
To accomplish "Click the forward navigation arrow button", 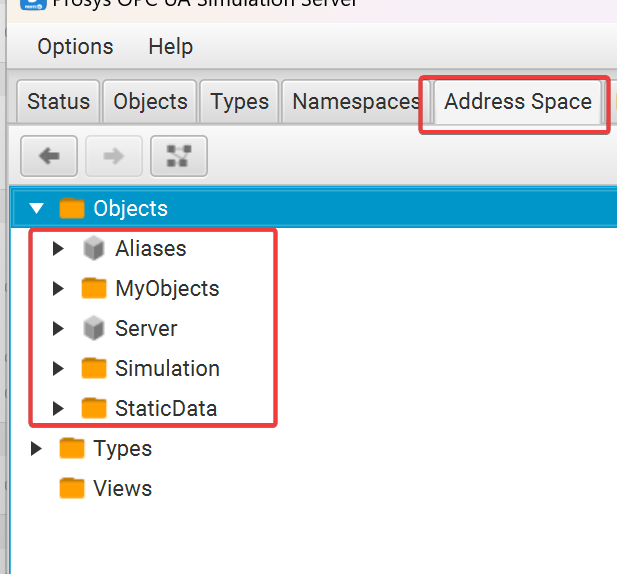I will tap(114, 156).
